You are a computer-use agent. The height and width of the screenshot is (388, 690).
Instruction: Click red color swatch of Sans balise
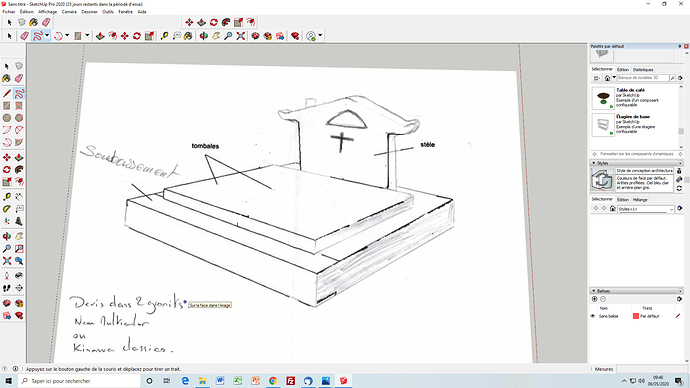635,316
